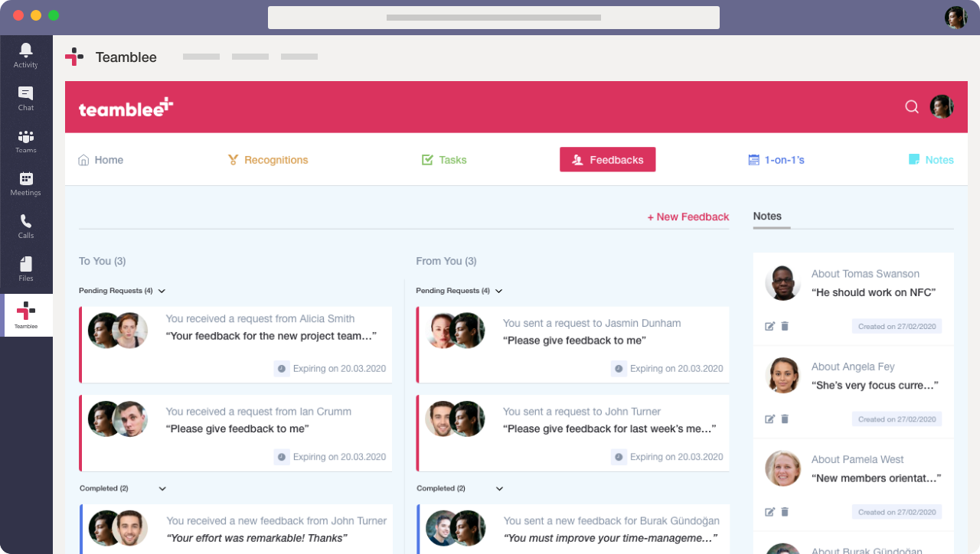Open the request from Ian Crumm

coord(236,433)
